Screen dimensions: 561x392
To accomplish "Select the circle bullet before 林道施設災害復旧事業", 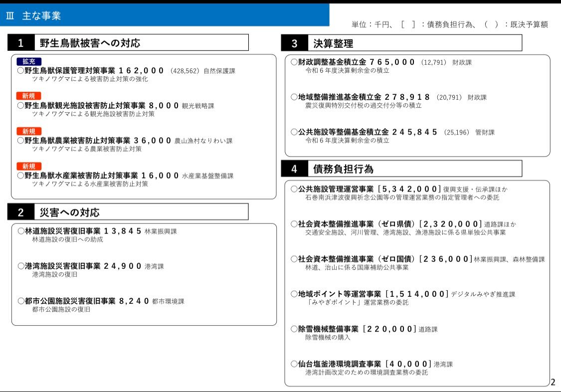I will [21, 231].
